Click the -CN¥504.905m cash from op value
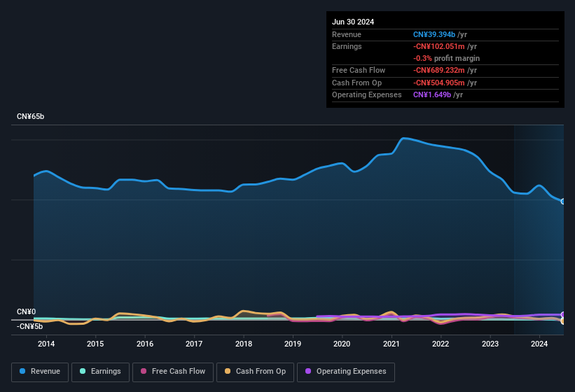 point(439,83)
